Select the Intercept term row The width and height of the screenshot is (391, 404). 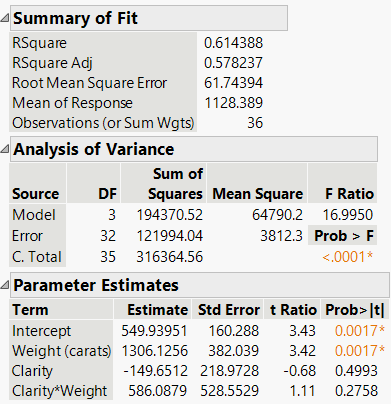coord(41,331)
